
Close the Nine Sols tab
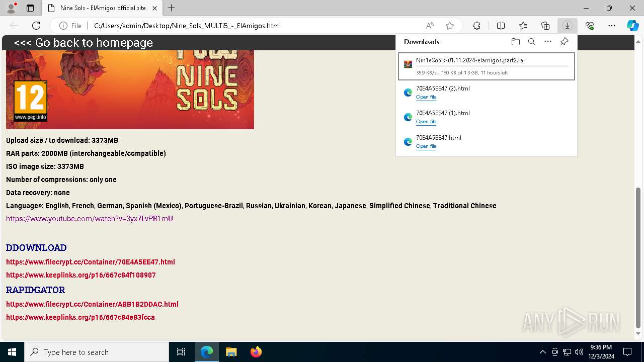coord(154,8)
